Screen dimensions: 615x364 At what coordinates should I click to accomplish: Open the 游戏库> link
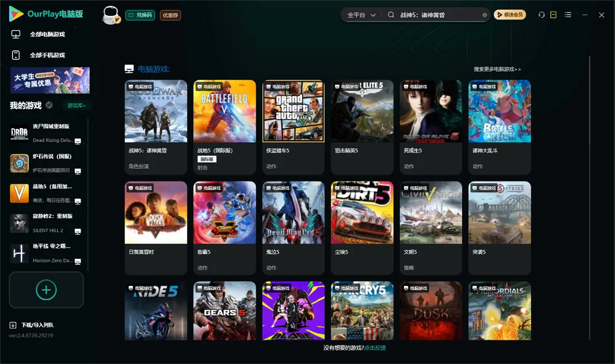(76, 106)
